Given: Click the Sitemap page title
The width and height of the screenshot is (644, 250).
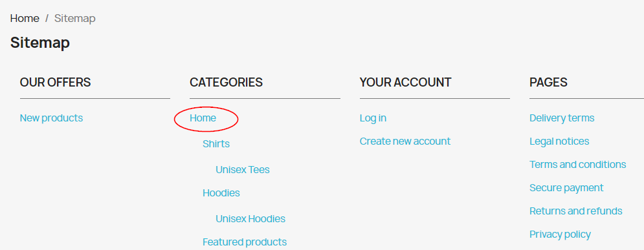Looking at the screenshot, I should [40, 43].
